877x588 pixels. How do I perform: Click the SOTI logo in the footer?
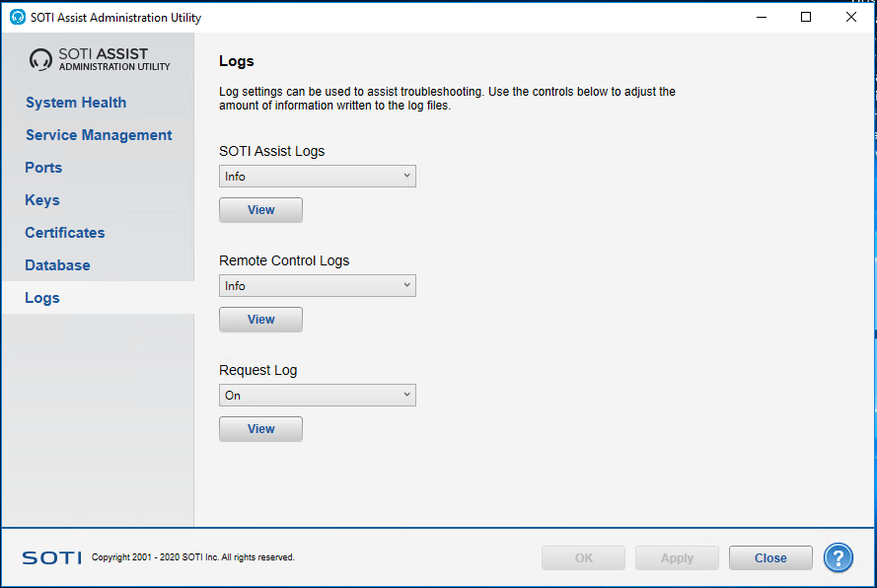pos(51,557)
